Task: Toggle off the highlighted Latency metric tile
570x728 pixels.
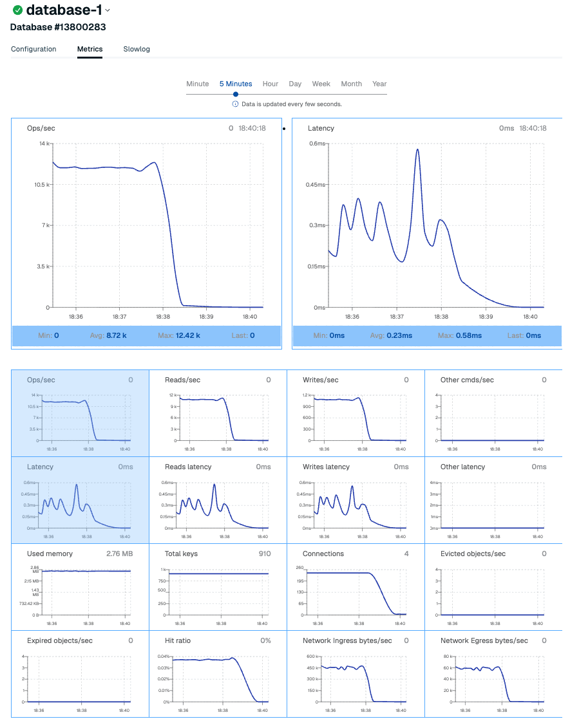Action: pyautogui.click(x=80, y=500)
